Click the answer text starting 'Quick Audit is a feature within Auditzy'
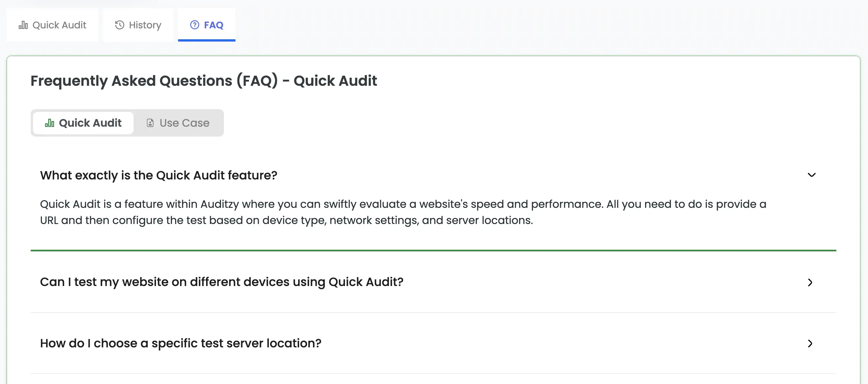This screenshot has width=868, height=384. pos(403,212)
